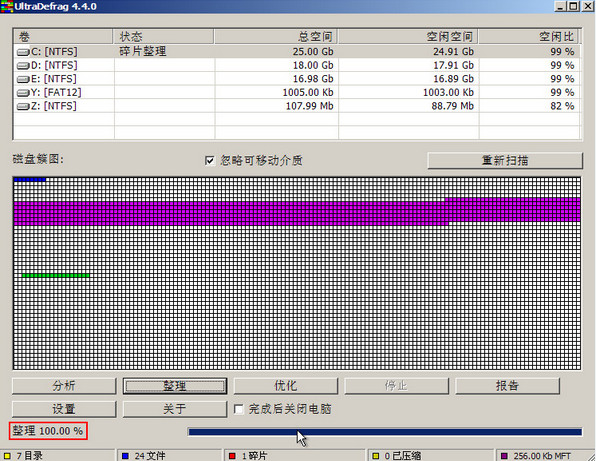Sort by the 卷 column header
Screen dimensions: 596x461
click(x=63, y=36)
